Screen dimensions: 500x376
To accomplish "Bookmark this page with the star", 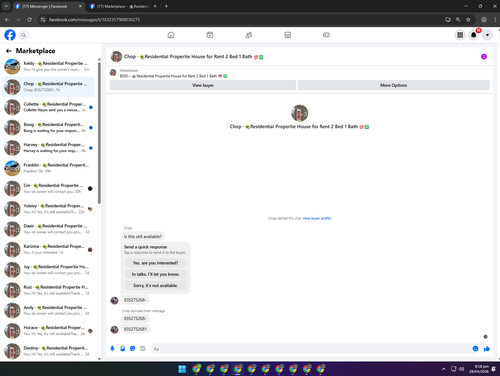I will (468, 20).
